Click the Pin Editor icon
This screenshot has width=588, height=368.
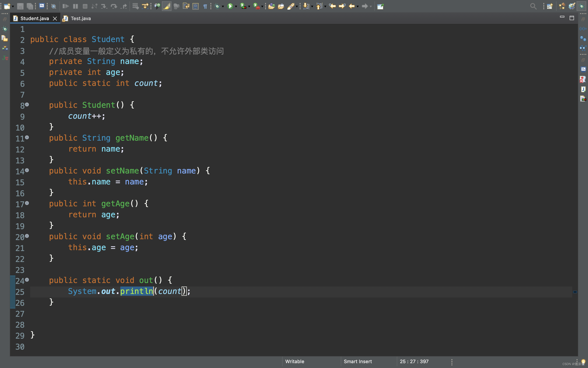[380, 6]
